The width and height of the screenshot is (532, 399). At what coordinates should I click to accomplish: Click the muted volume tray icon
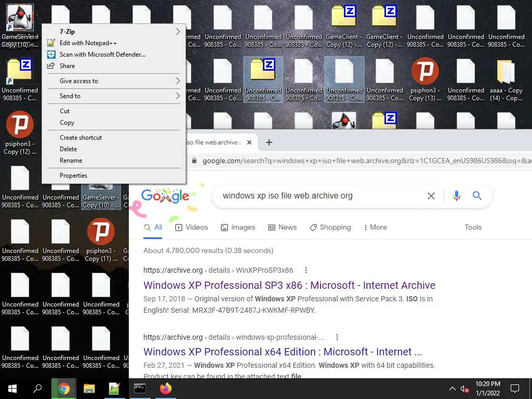point(464,389)
